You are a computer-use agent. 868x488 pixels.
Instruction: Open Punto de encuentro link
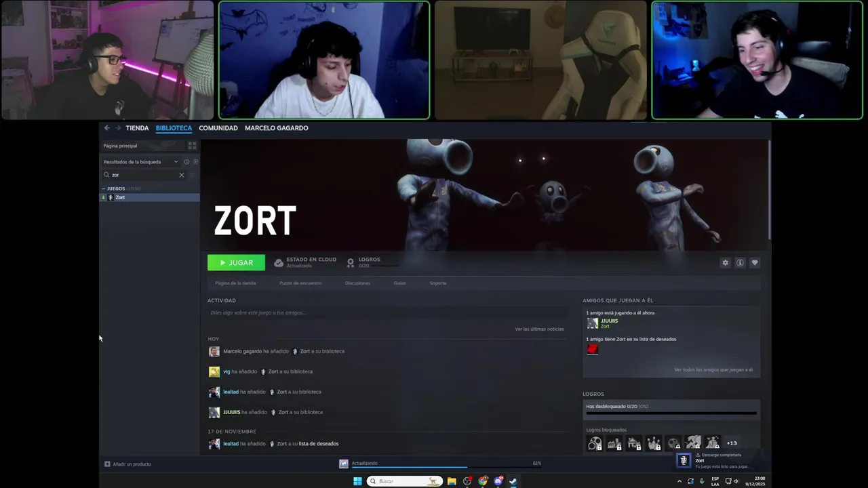[300, 283]
